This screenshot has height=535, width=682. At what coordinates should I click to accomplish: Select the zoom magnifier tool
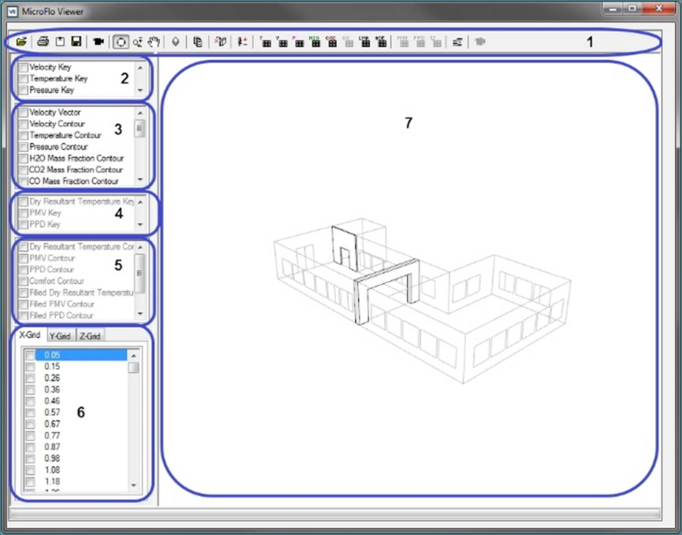click(137, 42)
